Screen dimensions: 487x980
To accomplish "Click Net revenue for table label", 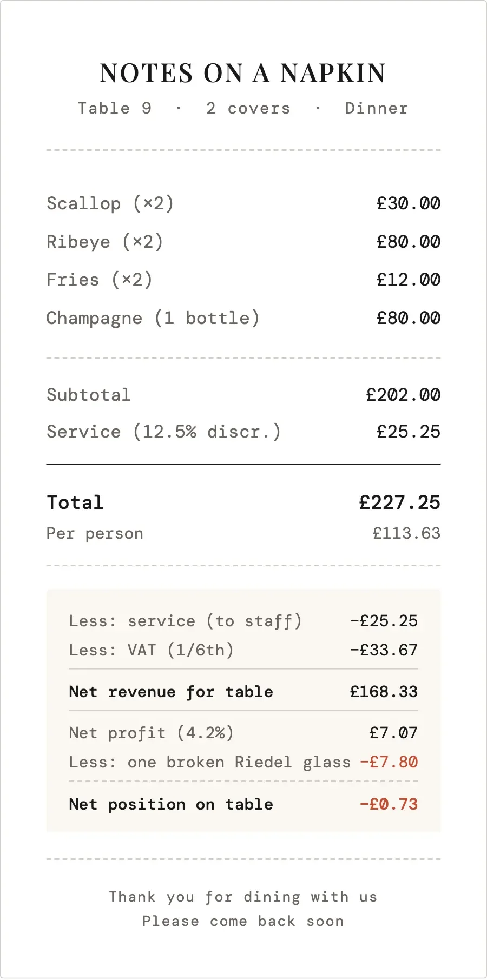I will click(171, 692).
